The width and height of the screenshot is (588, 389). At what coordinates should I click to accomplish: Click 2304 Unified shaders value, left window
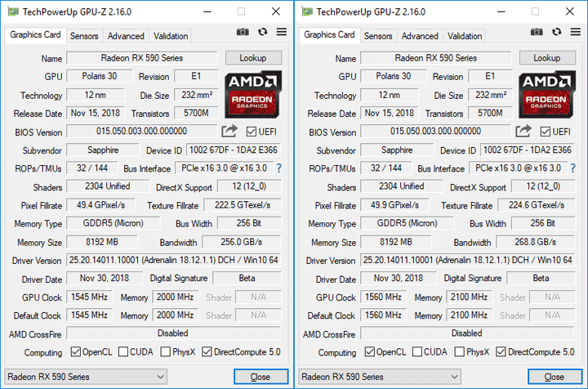click(x=108, y=186)
